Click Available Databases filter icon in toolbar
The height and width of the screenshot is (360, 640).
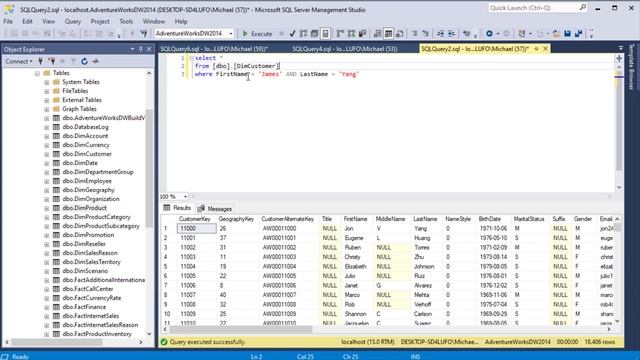click(x=144, y=34)
